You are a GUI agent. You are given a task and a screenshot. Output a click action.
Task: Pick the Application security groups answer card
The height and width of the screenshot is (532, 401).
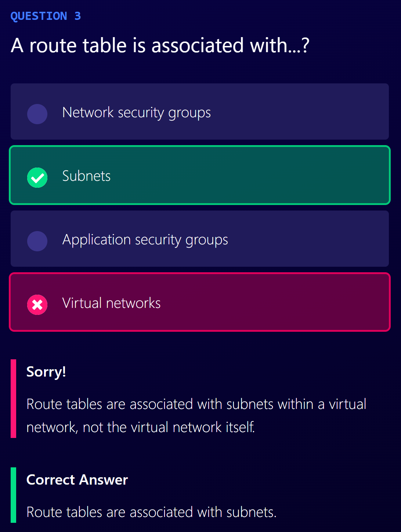(200, 238)
